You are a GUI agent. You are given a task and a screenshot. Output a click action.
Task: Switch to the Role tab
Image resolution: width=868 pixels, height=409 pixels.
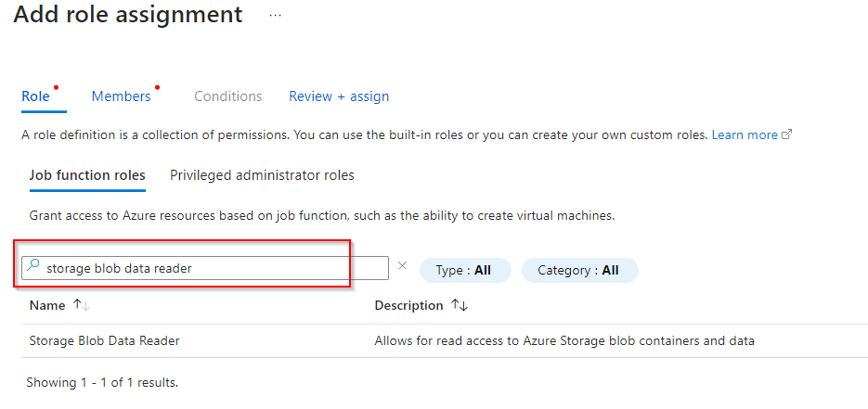(35, 96)
